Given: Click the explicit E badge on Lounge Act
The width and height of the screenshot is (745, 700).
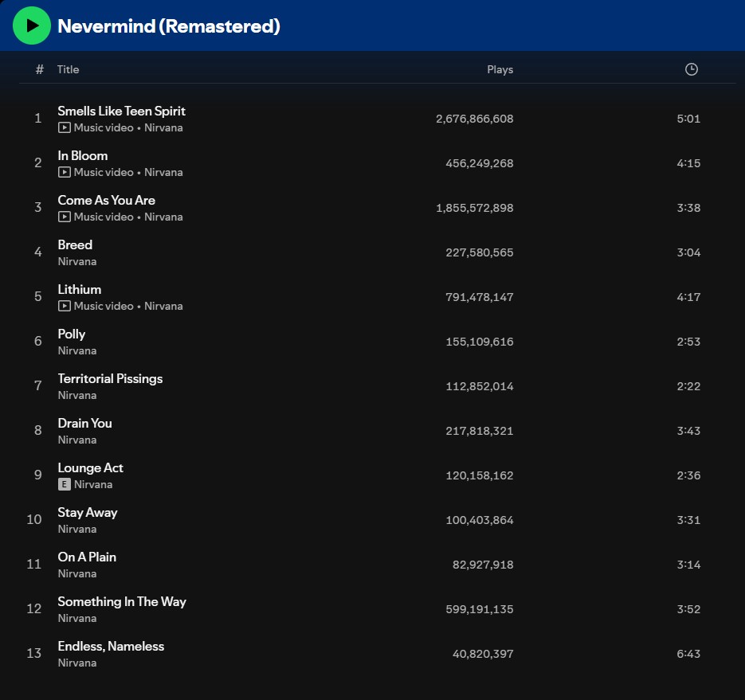Looking at the screenshot, I should [x=65, y=484].
